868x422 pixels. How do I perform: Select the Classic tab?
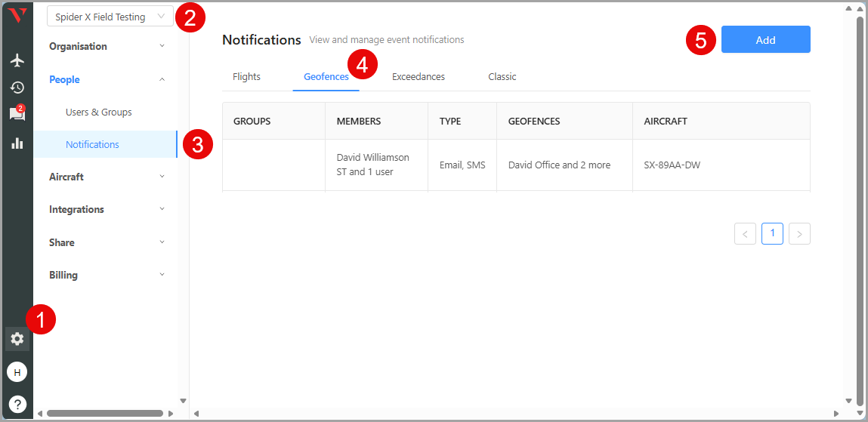tap(502, 76)
